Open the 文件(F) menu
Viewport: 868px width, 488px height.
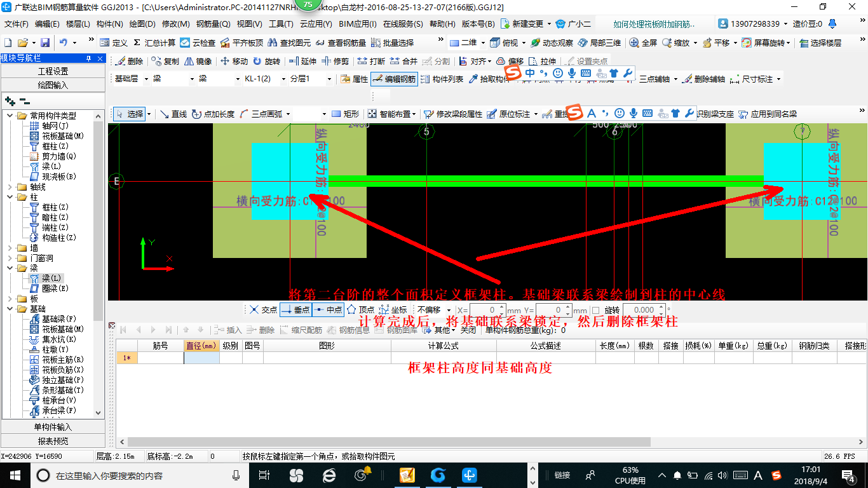17,24
